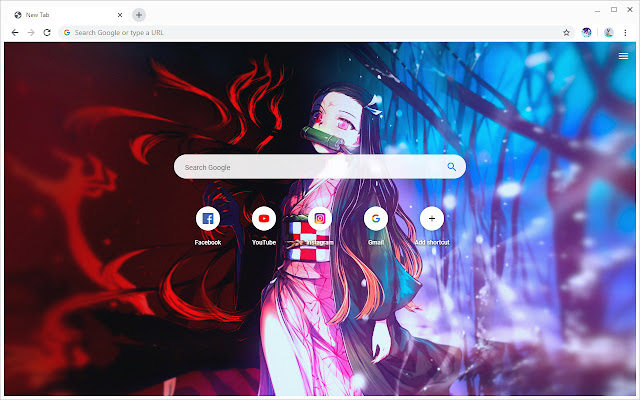Open the anime theme extension icon

(587, 33)
